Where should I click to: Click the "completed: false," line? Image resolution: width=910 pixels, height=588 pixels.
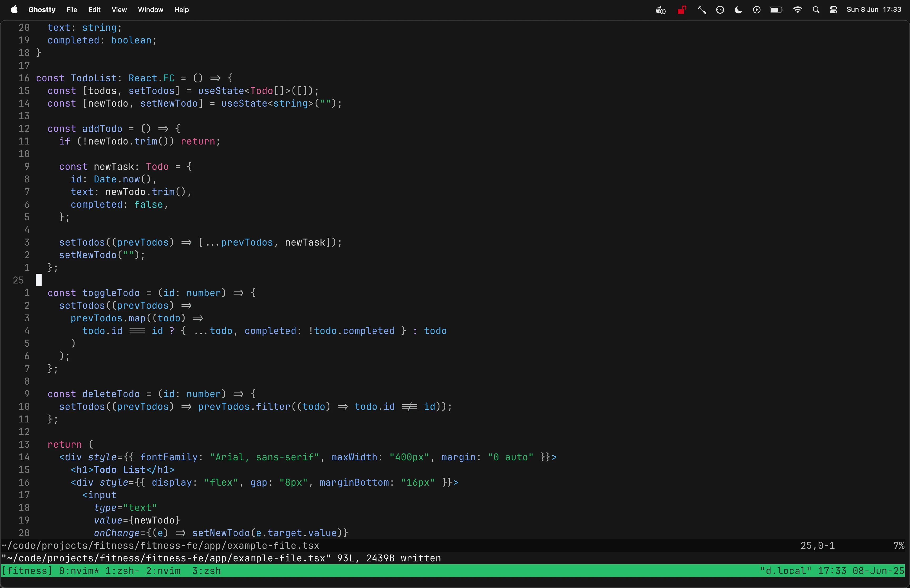click(120, 205)
